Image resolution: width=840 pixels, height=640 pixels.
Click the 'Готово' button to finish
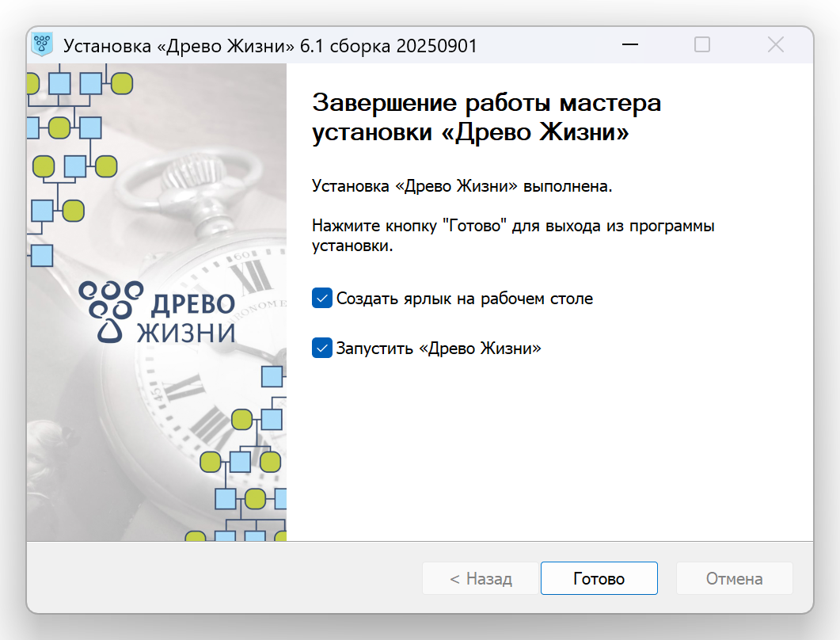[x=599, y=578]
